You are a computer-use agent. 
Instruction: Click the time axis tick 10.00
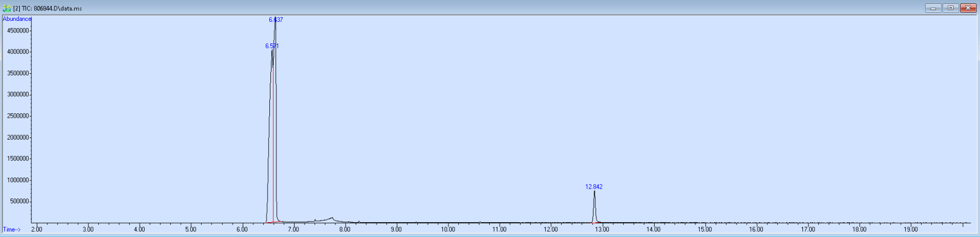tap(448, 229)
